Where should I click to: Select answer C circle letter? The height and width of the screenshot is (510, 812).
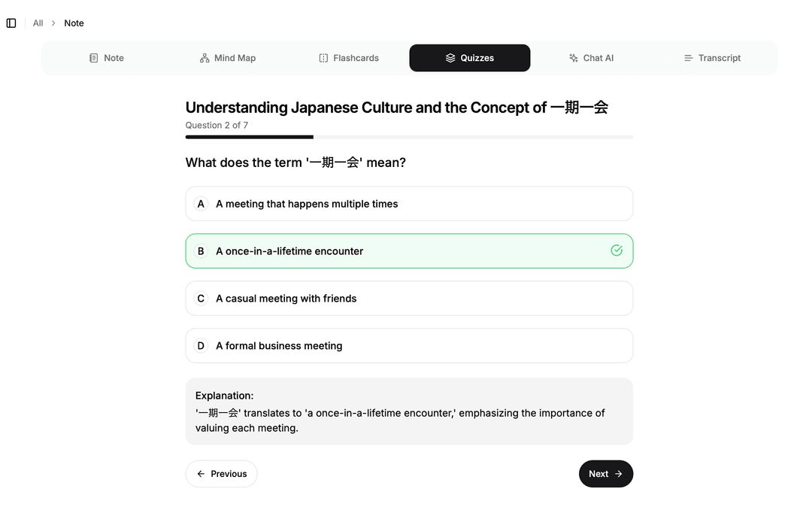pyautogui.click(x=201, y=299)
